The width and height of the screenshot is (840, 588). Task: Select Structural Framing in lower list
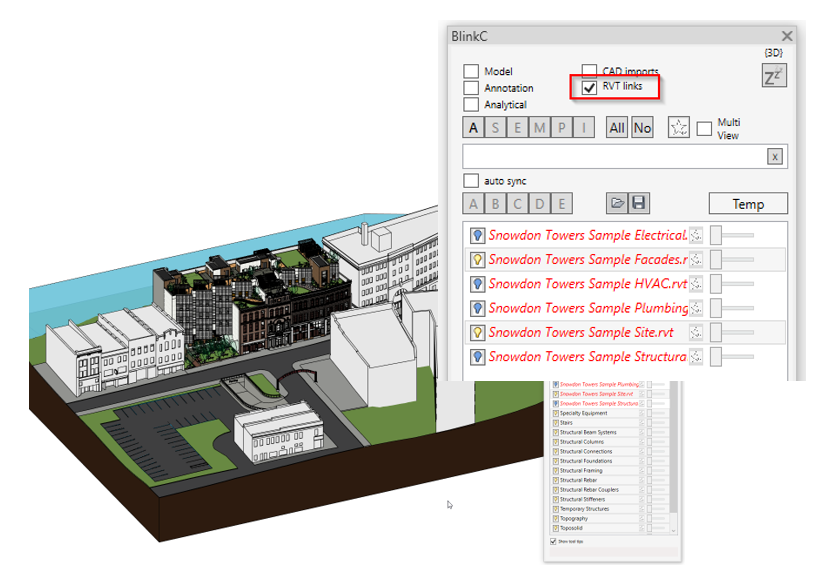581,471
